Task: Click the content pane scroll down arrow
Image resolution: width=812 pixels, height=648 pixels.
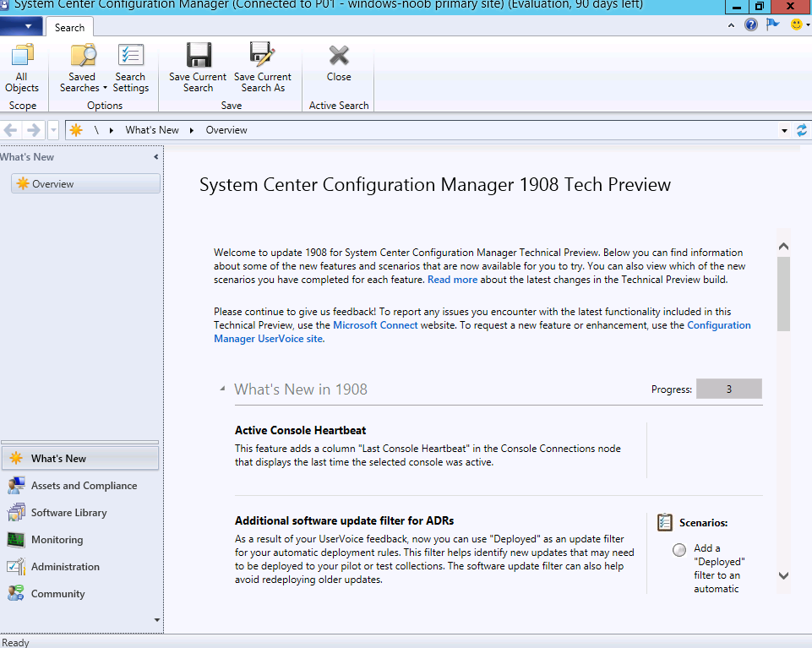Action: pos(783,575)
